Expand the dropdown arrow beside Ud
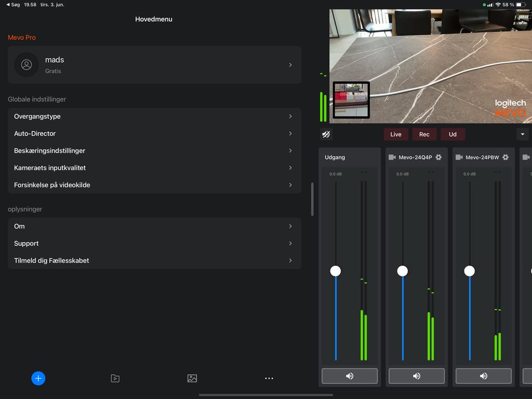532x399 pixels. [522, 134]
